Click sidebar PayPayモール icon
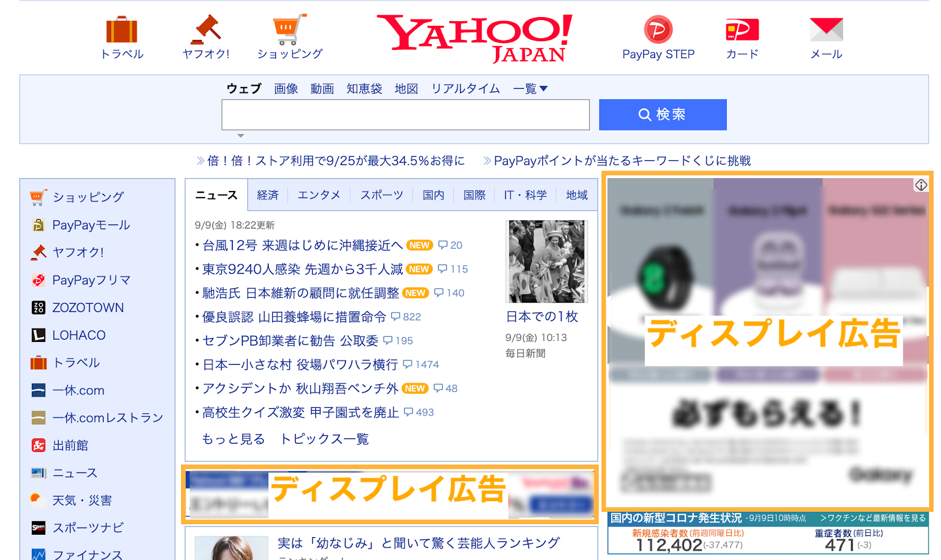The width and height of the screenshot is (941, 560). coord(38,225)
